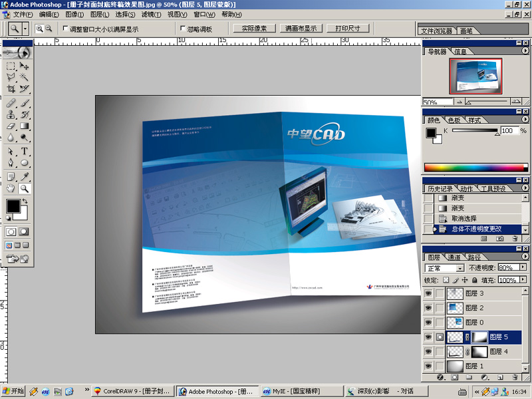Open the 填充 slider arrow
This screenshot has width=532, height=399.
tap(523, 280)
